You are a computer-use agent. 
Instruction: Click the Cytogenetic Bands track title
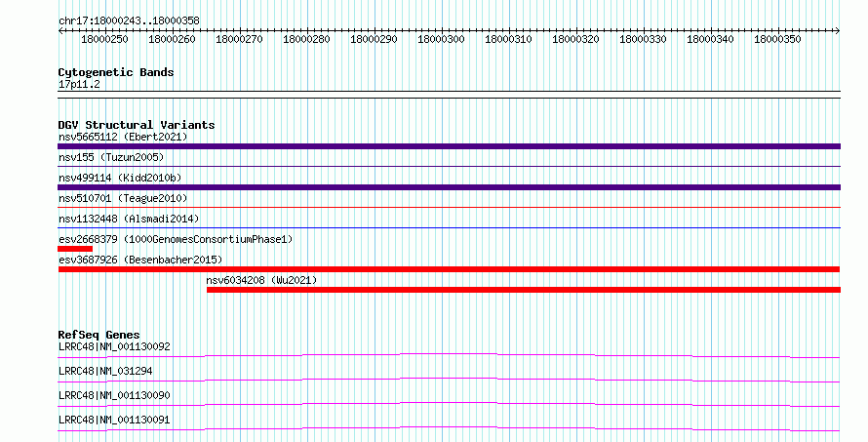(116, 72)
